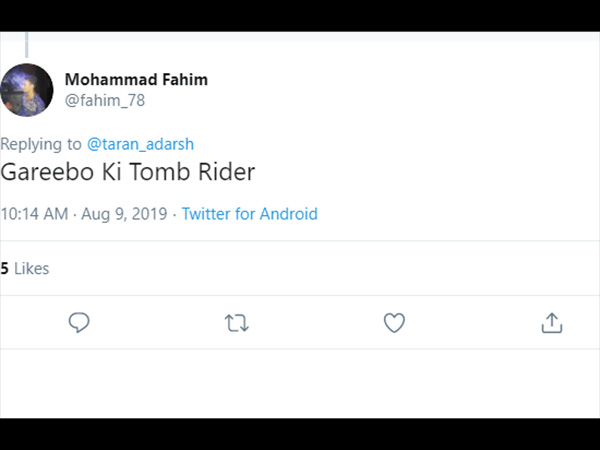Visit the @taran_adarsh mention link
The height and width of the screenshot is (450, 600).
140,144
